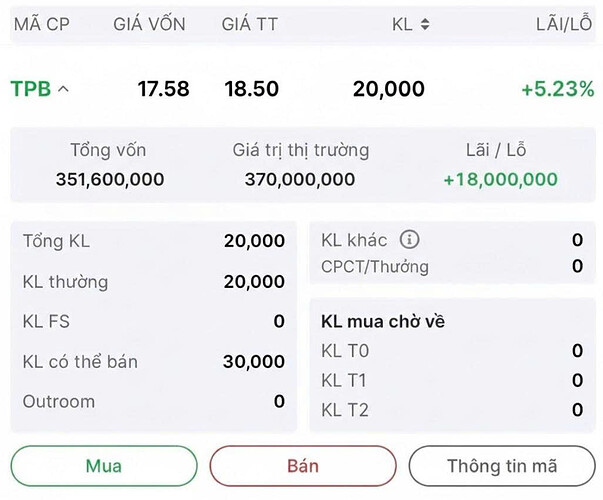This screenshot has height=500, width=603.
Task: Select the TPB ticker symbol
Action: point(31,89)
